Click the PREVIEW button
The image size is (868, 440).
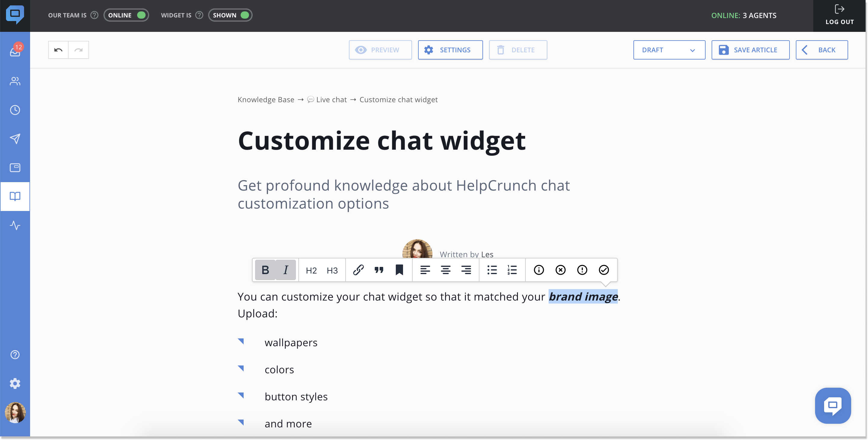[x=380, y=50]
